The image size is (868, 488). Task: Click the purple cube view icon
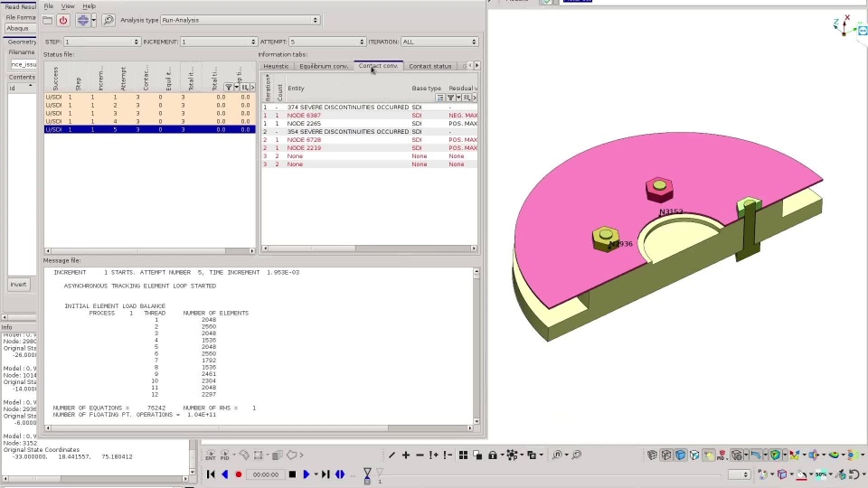pos(781,474)
